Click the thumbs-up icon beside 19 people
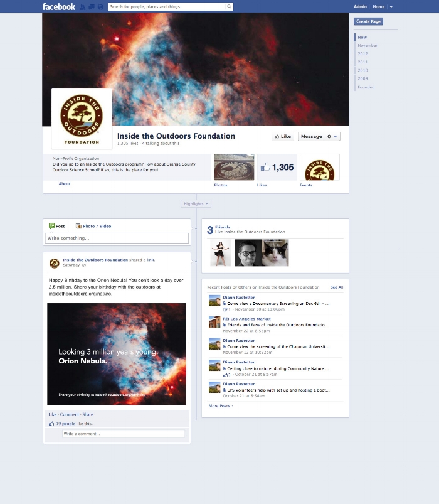 pyautogui.click(x=51, y=424)
